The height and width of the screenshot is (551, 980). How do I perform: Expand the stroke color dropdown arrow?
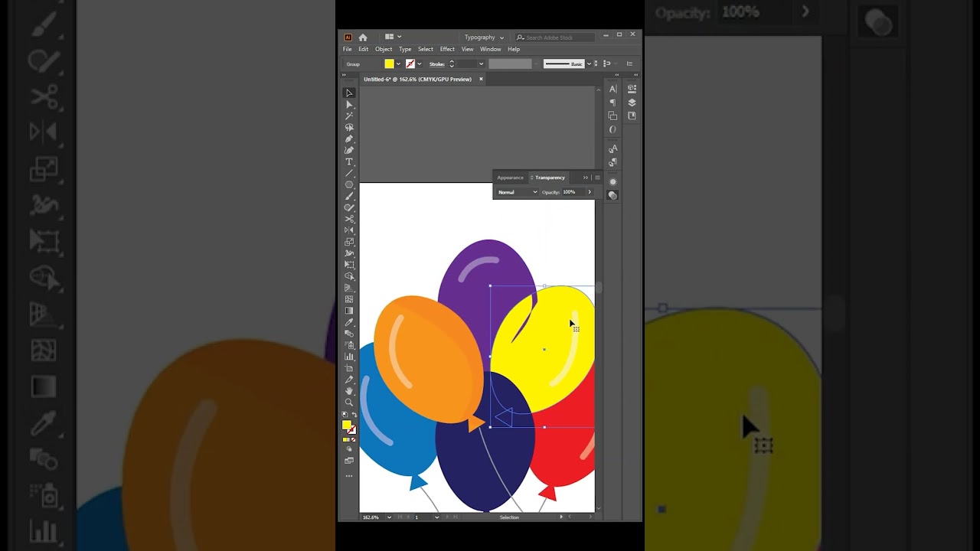pyautogui.click(x=420, y=64)
